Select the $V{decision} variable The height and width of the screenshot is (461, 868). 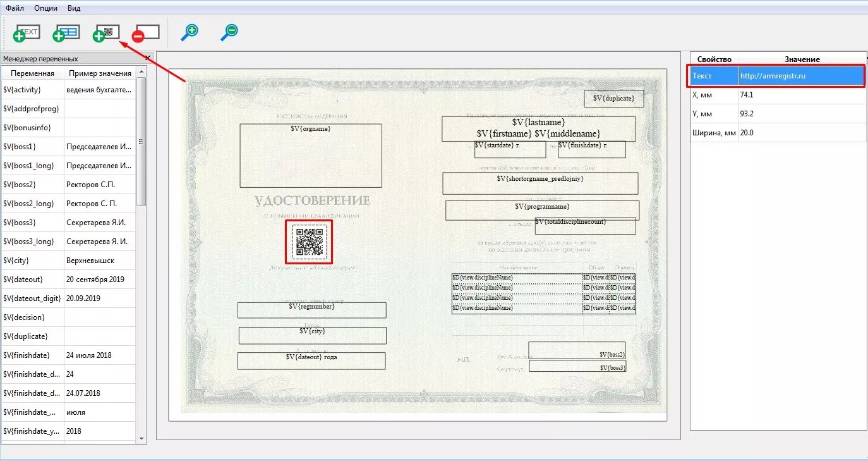click(32, 317)
